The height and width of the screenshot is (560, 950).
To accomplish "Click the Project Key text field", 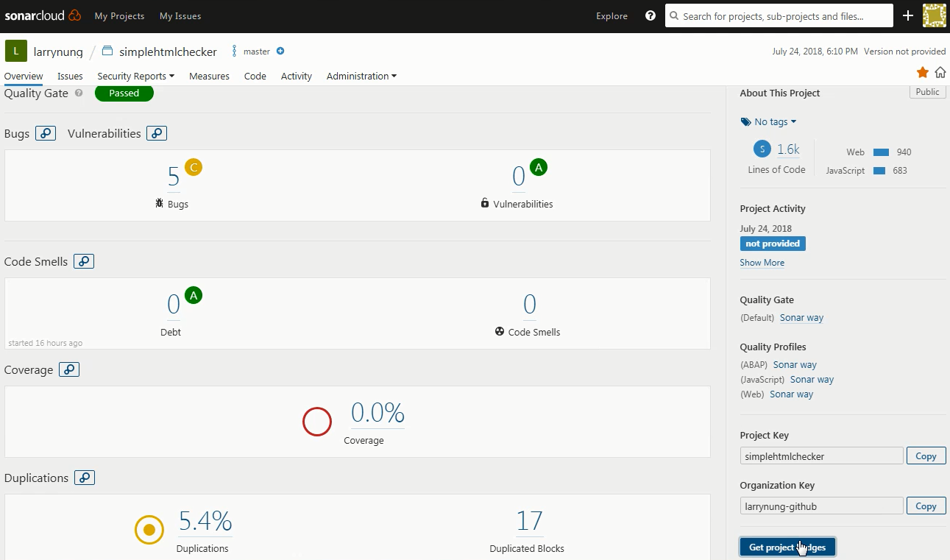I will 821,456.
